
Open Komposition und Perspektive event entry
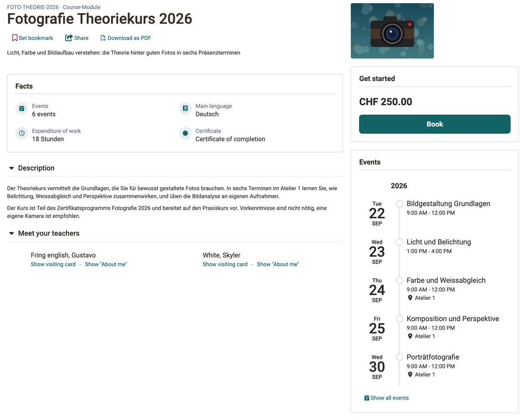tap(453, 319)
